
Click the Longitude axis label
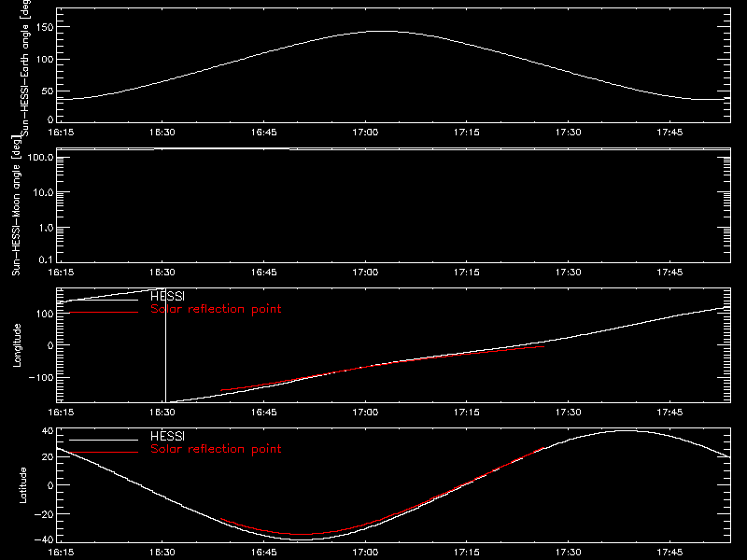[17, 345]
